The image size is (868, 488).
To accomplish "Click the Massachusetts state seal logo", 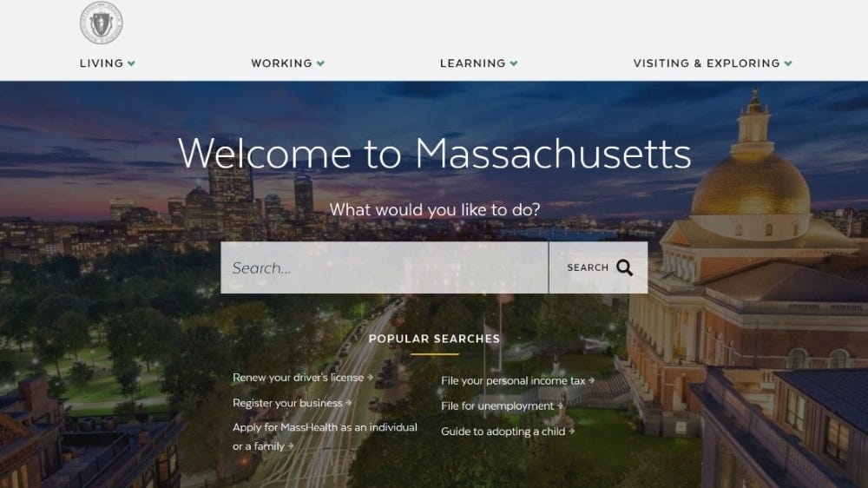I will click(102, 23).
